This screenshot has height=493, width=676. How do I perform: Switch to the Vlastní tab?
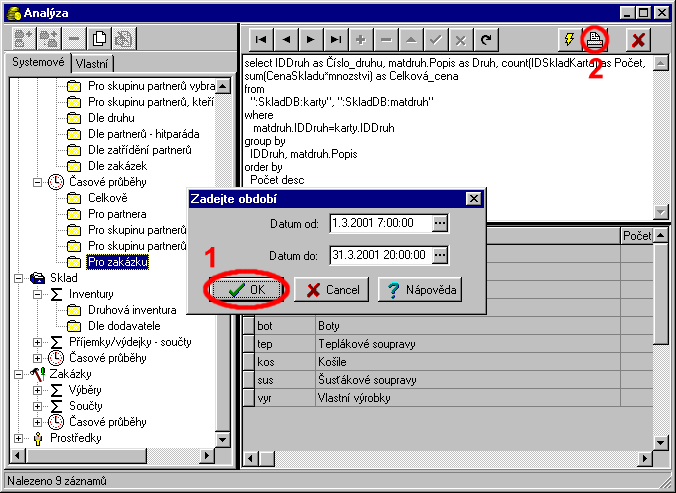pyautogui.click(x=93, y=64)
